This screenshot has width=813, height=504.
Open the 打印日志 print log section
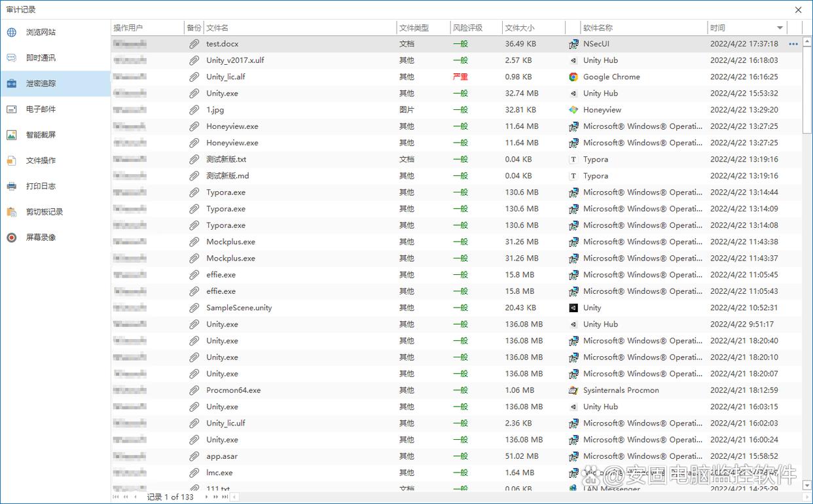[x=41, y=186]
